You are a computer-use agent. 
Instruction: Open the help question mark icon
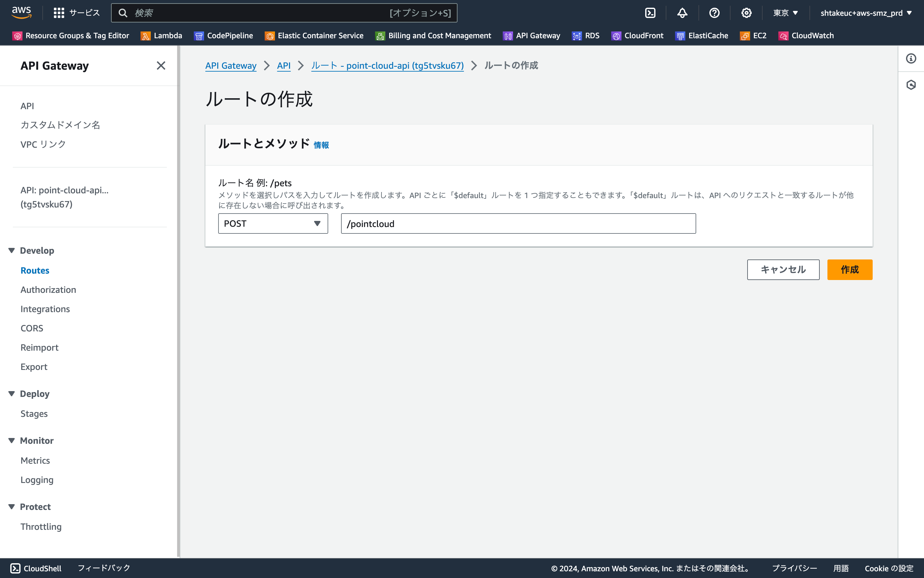pos(714,13)
